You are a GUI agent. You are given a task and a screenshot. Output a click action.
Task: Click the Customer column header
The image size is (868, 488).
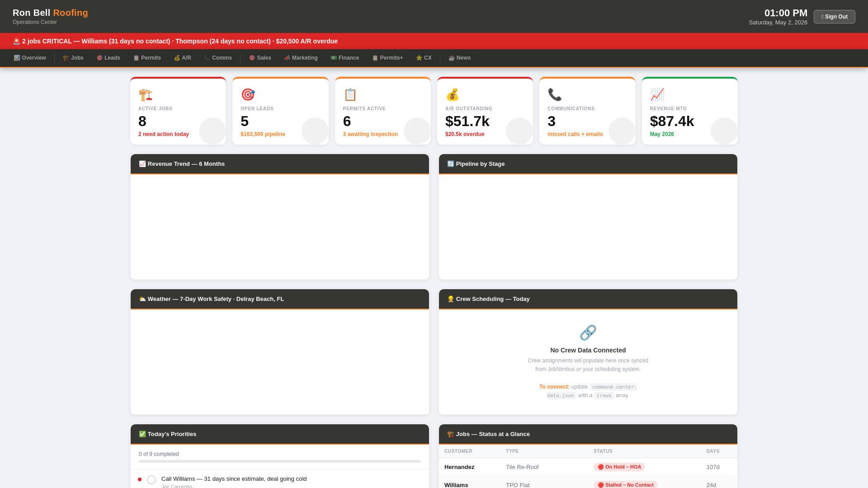point(458,451)
